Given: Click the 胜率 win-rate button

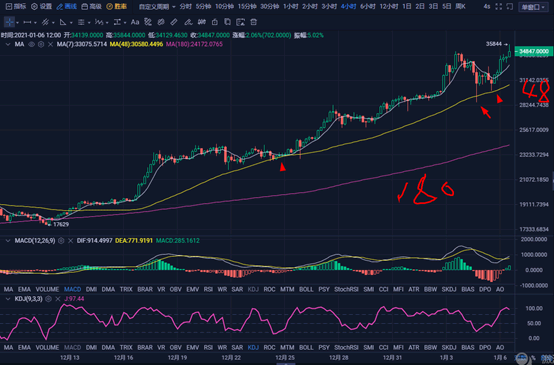Looking at the screenshot, I should coord(117,6).
